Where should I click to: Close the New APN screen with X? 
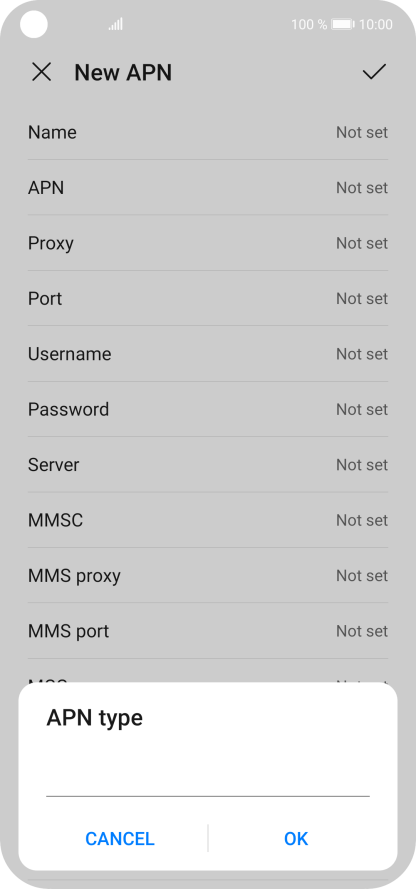point(41,72)
